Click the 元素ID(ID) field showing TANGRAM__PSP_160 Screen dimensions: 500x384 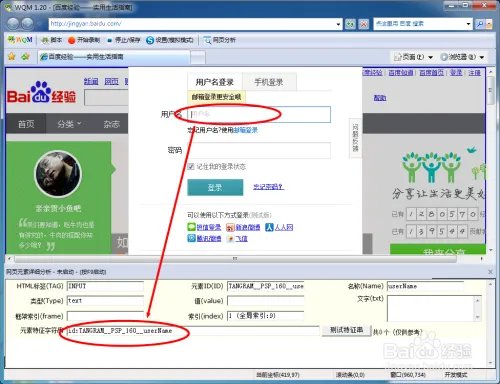pyautogui.click(x=266, y=286)
